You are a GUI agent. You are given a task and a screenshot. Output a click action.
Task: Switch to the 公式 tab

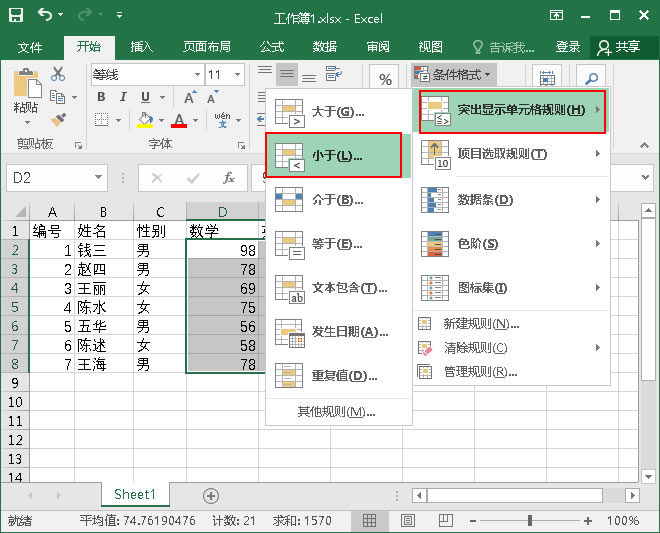[x=272, y=47]
